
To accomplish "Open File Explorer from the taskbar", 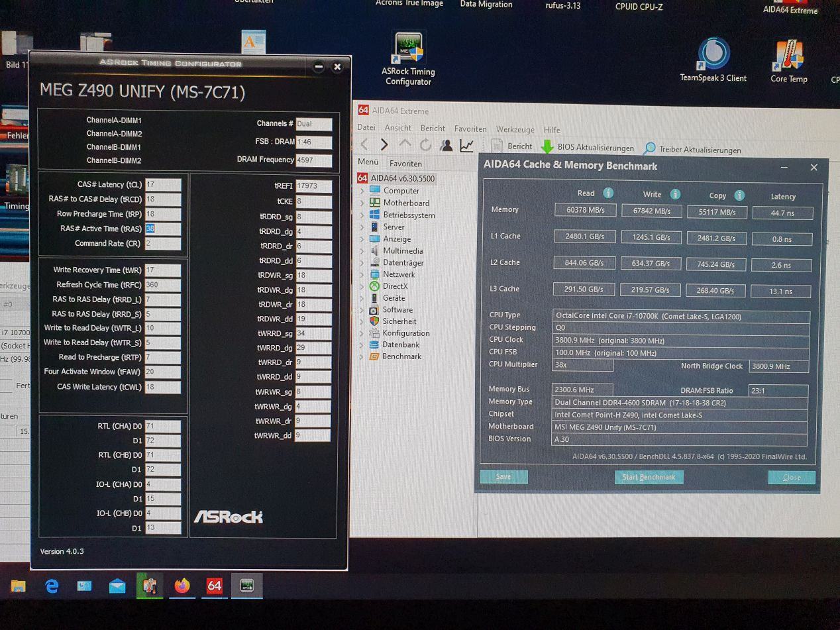I will click(x=18, y=586).
